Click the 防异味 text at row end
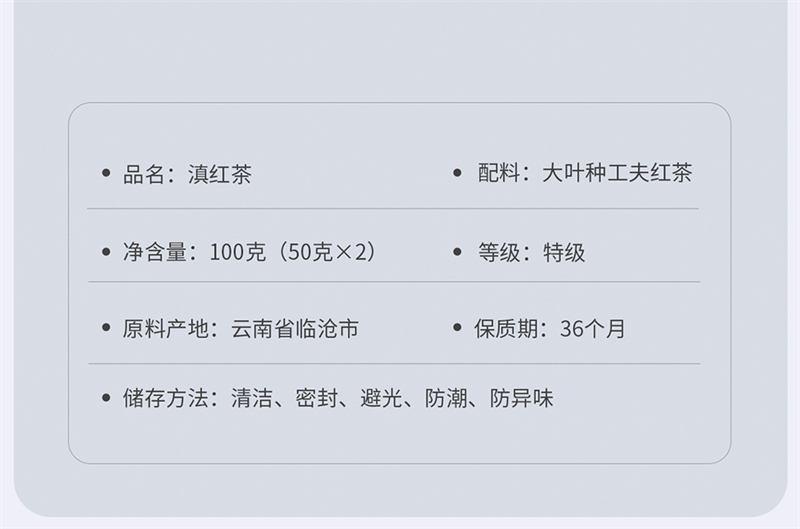 [x=521, y=399]
